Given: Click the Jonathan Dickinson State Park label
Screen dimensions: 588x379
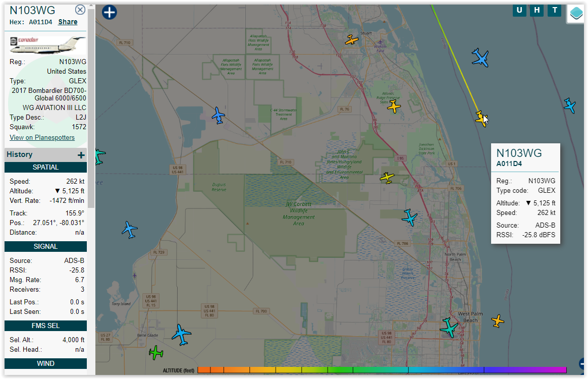Looking at the screenshot, I should click(426, 149).
